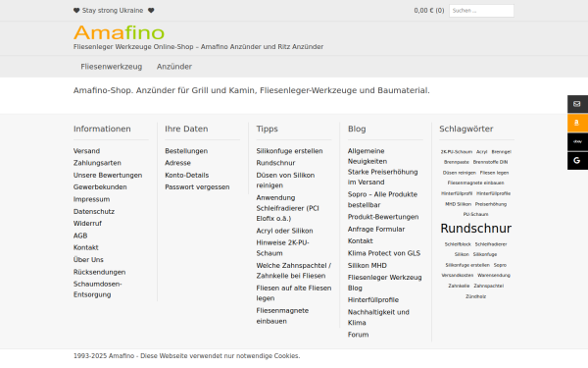Open Zahlungsarten information
588x368 pixels.
[x=97, y=163]
